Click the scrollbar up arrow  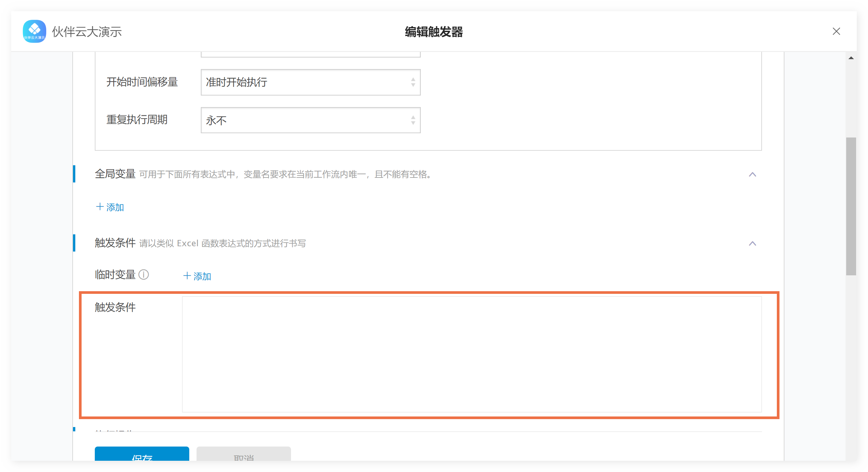pyautogui.click(x=851, y=58)
